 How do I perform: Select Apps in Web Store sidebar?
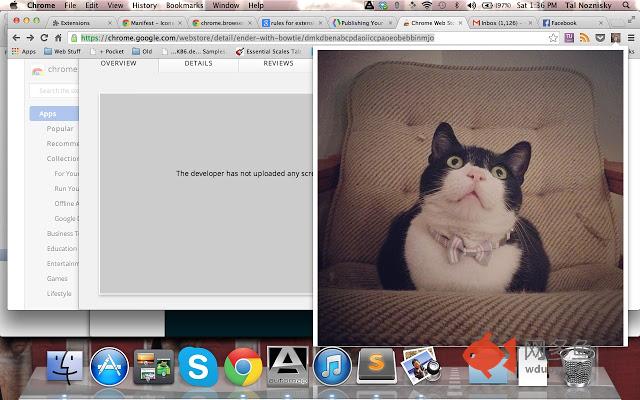pos(54,114)
